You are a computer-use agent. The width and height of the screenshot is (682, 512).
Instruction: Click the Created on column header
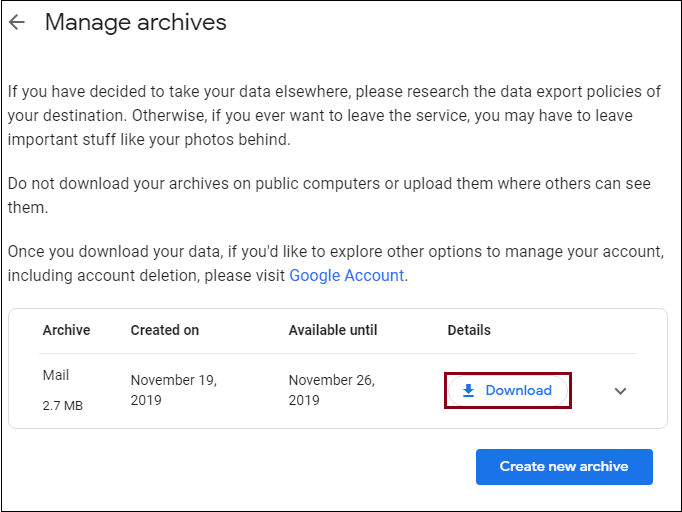tap(164, 330)
